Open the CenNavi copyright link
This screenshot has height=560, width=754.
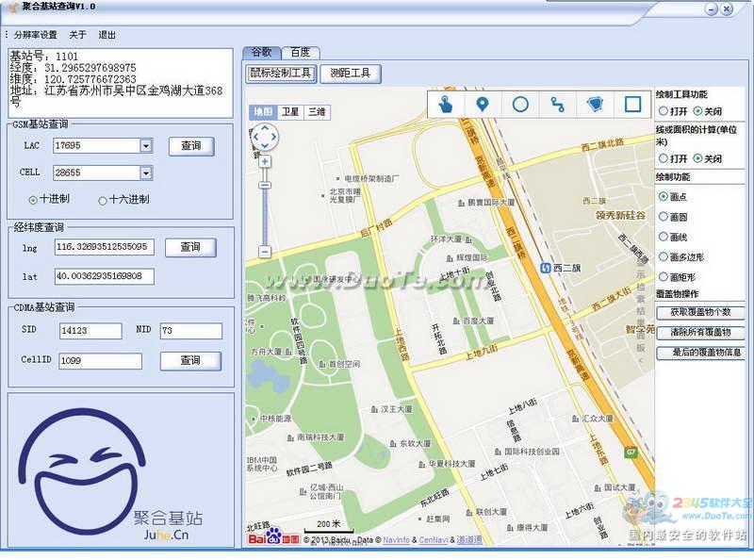pyautogui.click(x=434, y=540)
